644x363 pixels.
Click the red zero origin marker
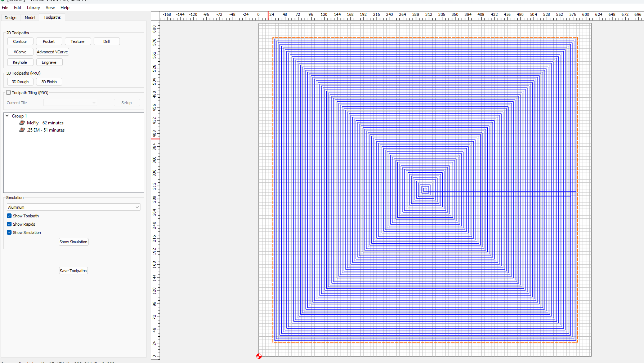[x=259, y=356]
